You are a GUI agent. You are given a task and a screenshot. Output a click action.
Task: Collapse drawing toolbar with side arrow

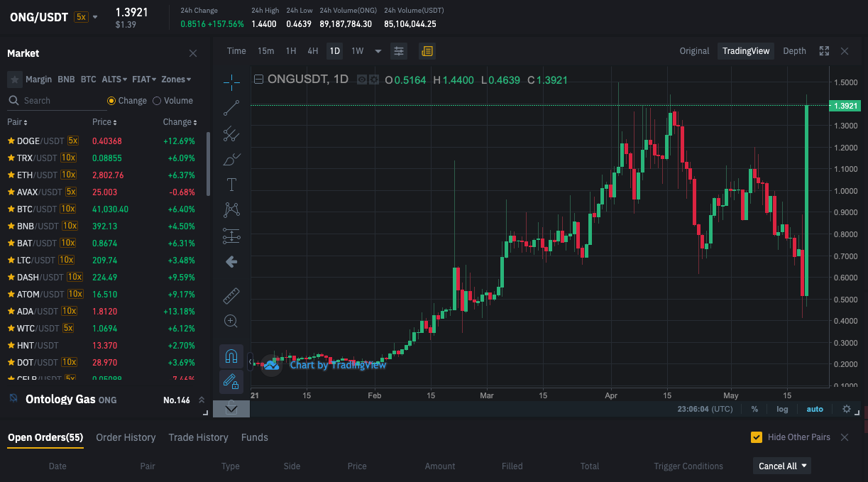click(250, 361)
